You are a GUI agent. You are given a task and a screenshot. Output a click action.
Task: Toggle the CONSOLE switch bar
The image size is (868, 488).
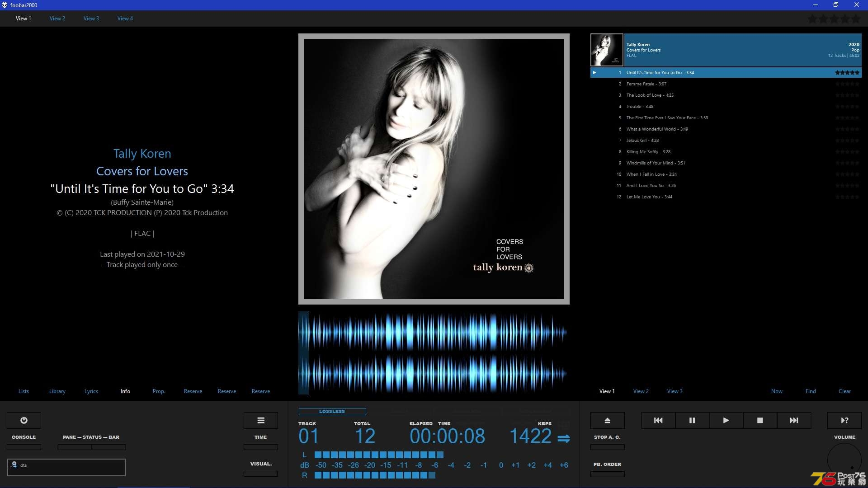click(24, 447)
